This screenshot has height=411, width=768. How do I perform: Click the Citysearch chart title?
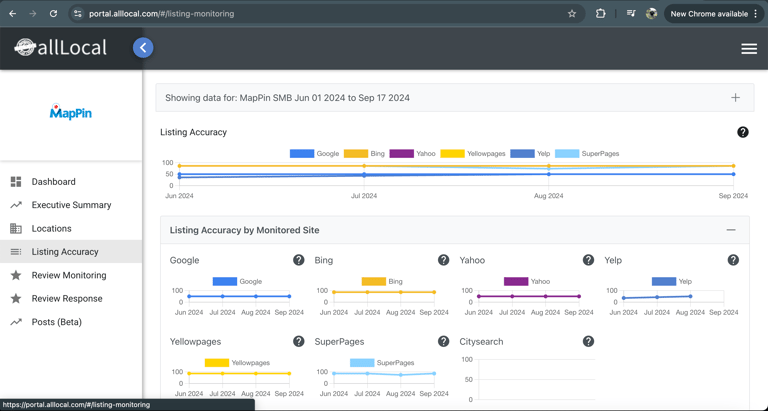481,341
